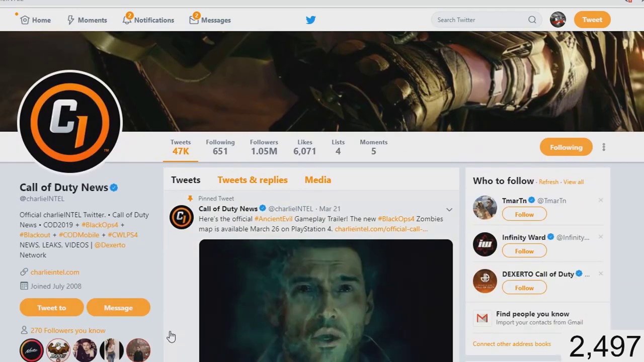
Task: Open the @Dexerto mention in the bio
Action: (110, 245)
